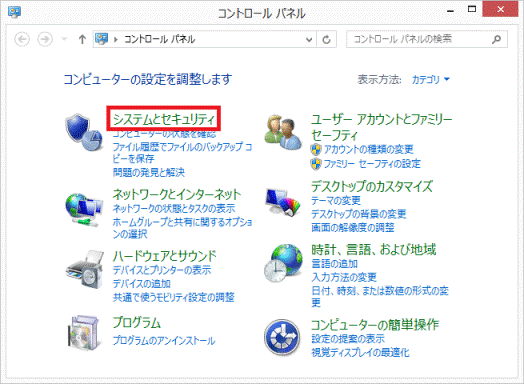Click 画面の解像度の調整 link
Viewport: 524px width, 384px height.
click(353, 228)
